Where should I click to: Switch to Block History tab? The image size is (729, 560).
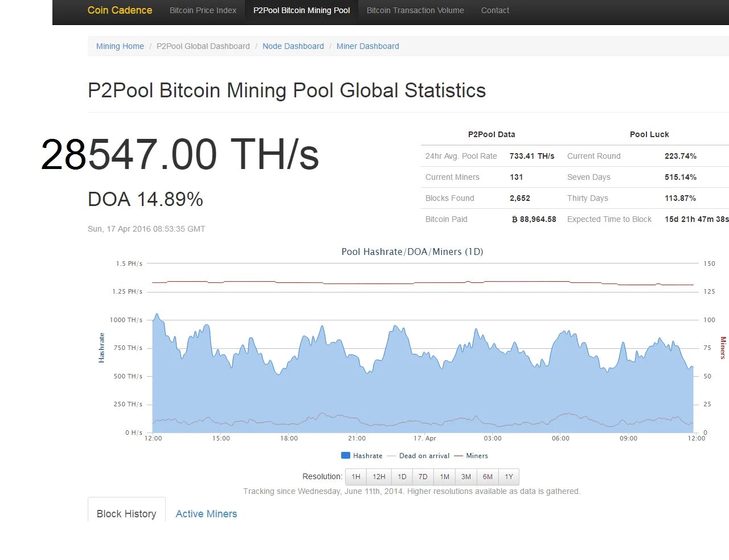click(126, 513)
